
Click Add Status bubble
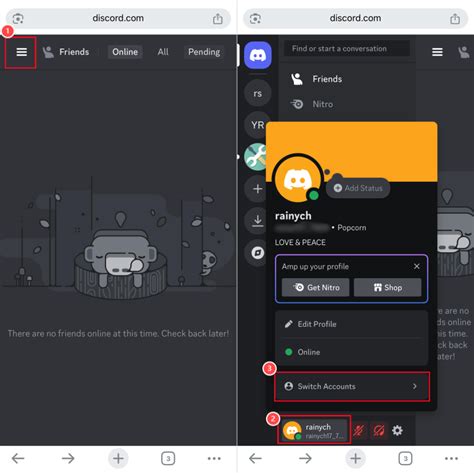(358, 188)
